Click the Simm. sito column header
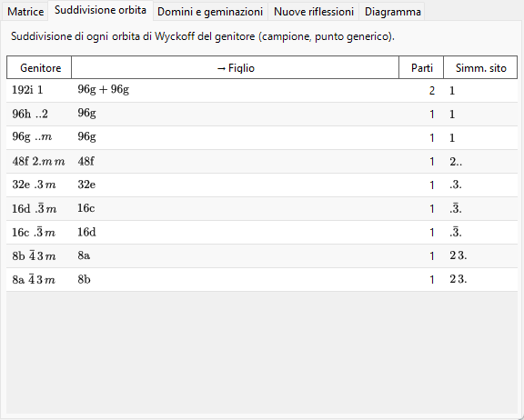The width and height of the screenshot is (524, 420). click(480, 68)
